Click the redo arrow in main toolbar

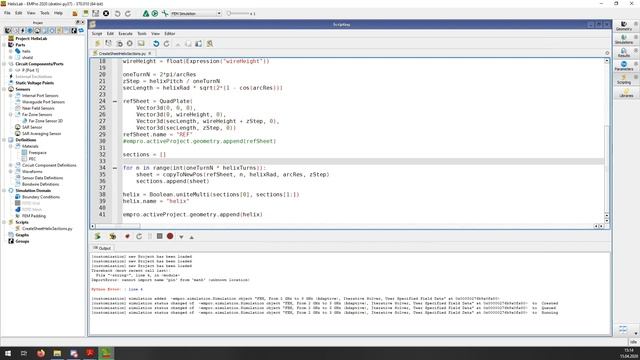coord(128,13)
